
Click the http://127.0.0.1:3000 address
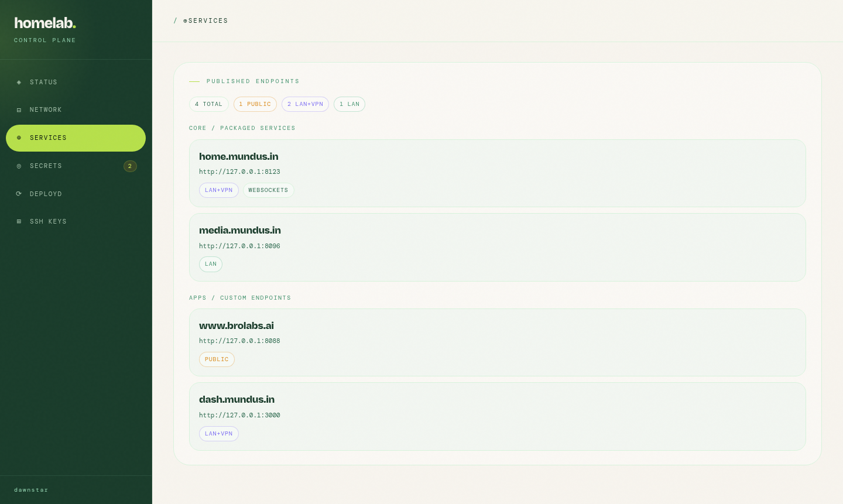tap(239, 416)
